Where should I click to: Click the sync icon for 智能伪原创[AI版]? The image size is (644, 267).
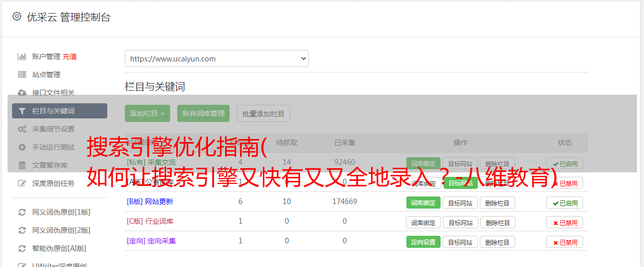pyautogui.click(x=22, y=248)
